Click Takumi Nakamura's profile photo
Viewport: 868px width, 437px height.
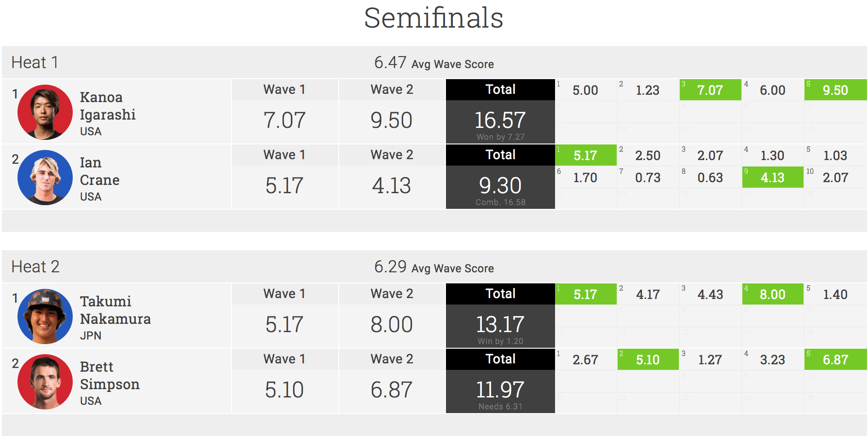pos(45,316)
